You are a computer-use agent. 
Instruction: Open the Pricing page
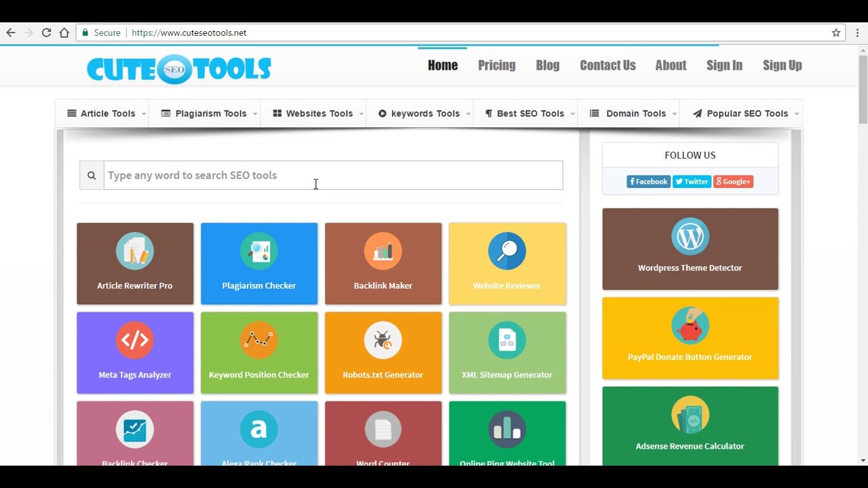[x=496, y=66]
